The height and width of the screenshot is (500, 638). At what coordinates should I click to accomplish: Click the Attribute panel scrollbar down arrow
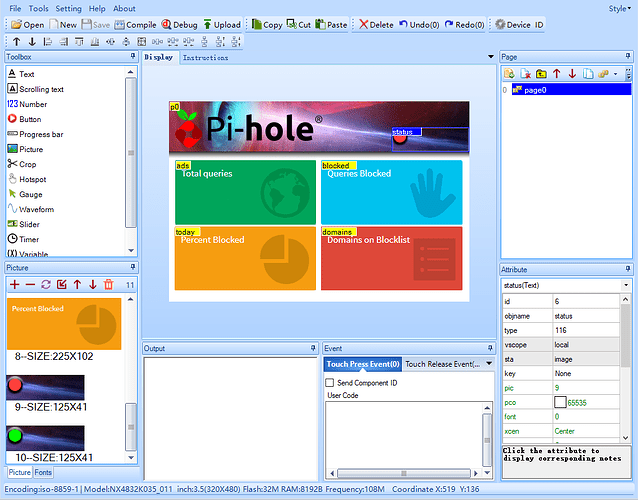[x=625, y=438]
